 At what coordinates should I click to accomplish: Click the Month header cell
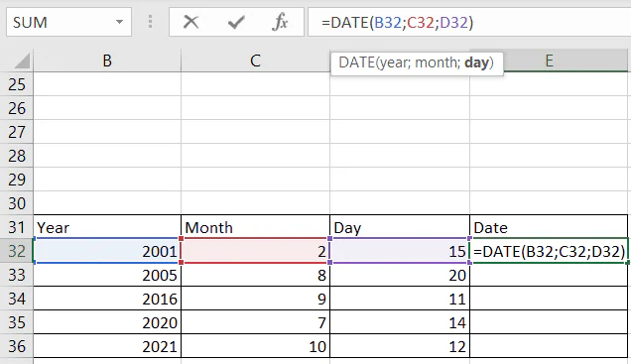coord(255,227)
